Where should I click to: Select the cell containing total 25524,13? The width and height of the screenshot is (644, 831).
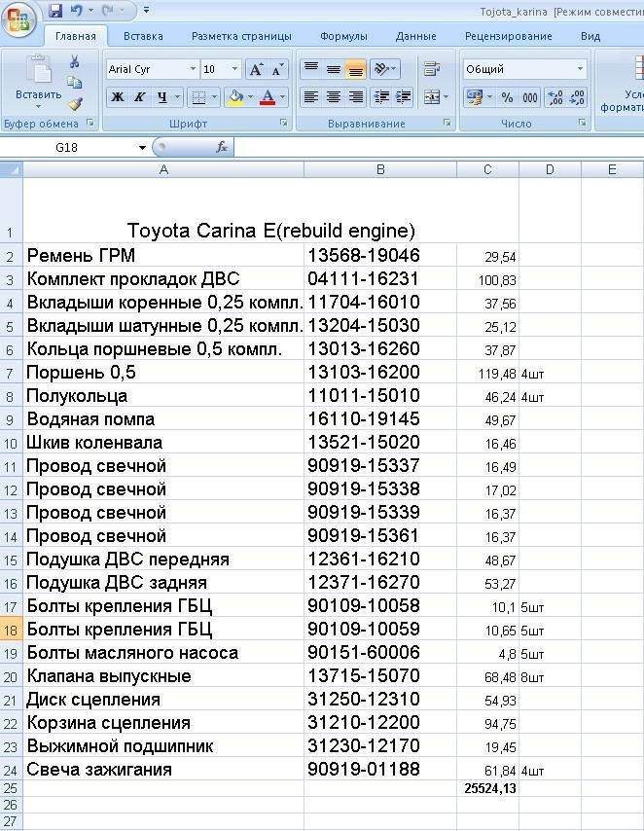click(487, 788)
